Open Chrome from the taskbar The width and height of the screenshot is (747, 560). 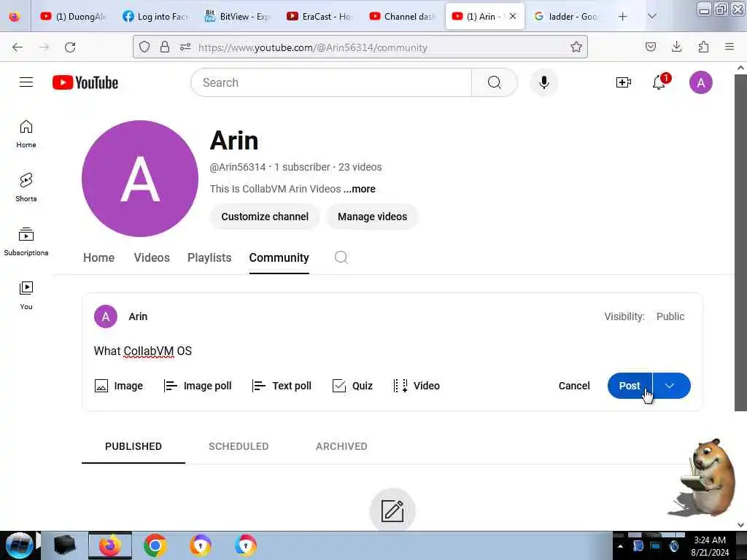(x=155, y=545)
